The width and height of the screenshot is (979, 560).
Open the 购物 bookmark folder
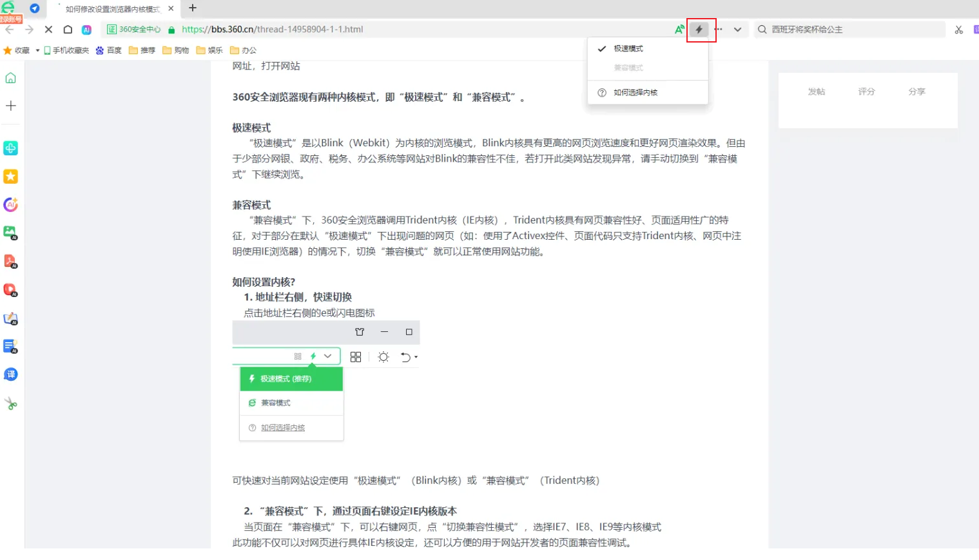176,50
